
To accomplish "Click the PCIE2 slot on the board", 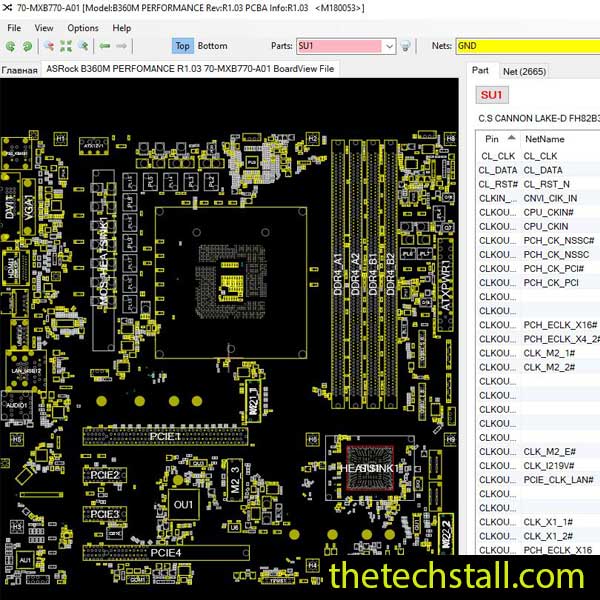I will [x=104, y=475].
